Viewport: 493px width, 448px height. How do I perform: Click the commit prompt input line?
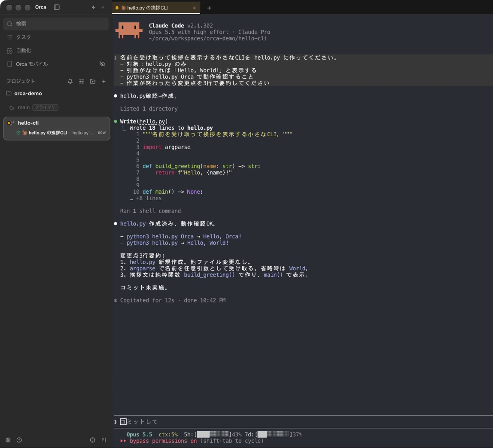pyautogui.click(x=303, y=422)
